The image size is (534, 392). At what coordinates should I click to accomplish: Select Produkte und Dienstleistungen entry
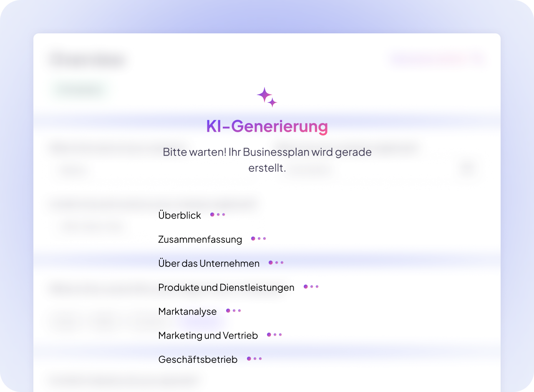(x=227, y=287)
